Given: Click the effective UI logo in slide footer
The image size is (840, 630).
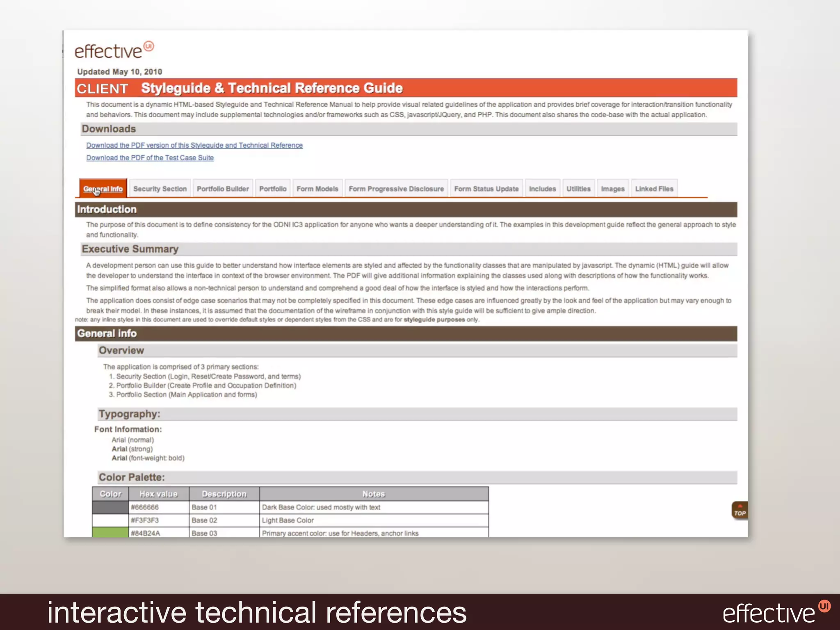Looking at the screenshot, I should coord(776,612).
